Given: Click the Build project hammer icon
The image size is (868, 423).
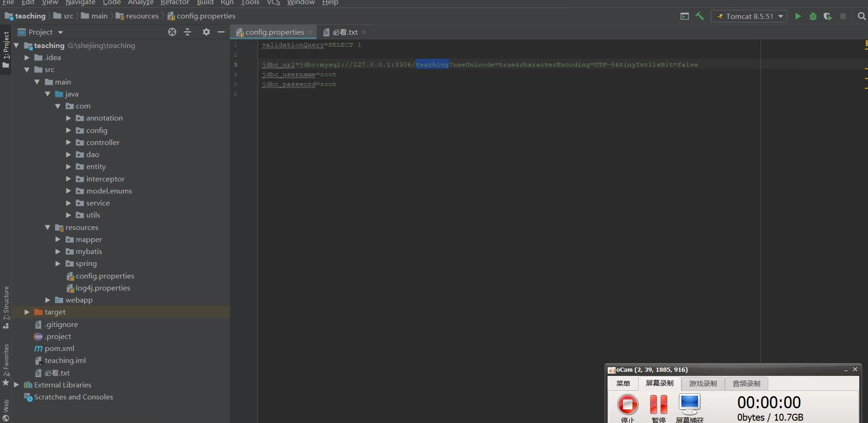Looking at the screenshot, I should tap(700, 16).
